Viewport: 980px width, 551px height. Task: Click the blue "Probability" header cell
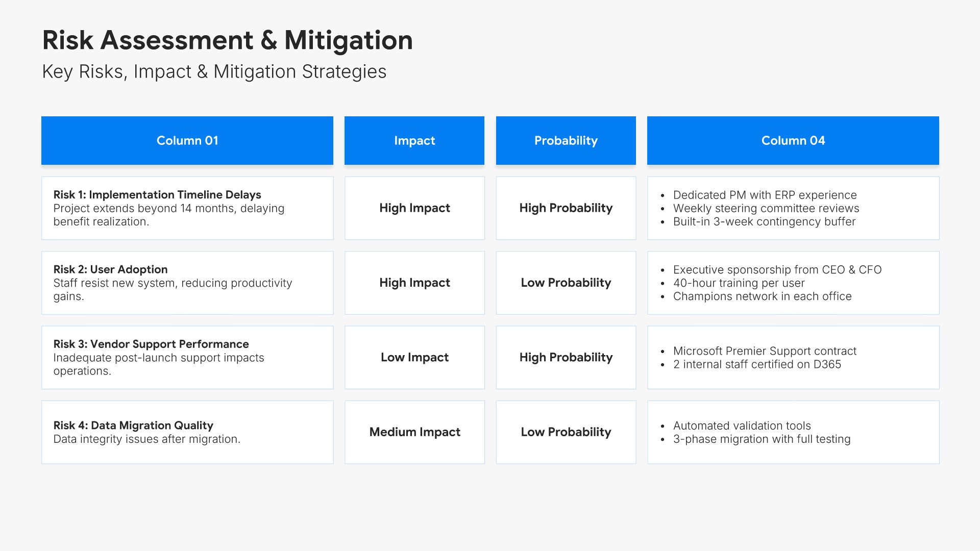coord(566,141)
